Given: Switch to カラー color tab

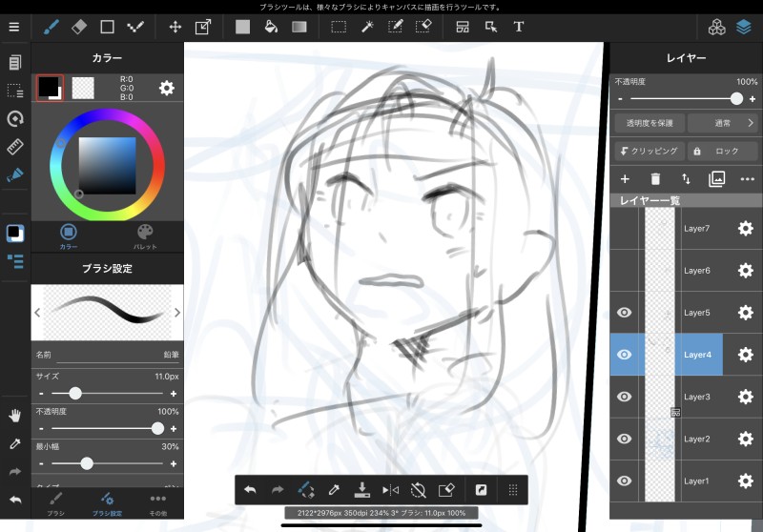Looking at the screenshot, I should [68, 236].
